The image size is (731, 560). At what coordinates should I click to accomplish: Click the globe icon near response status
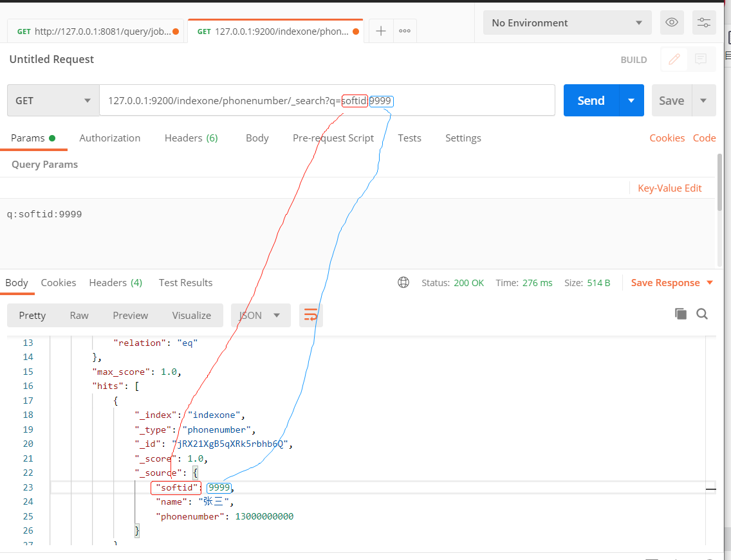point(403,282)
